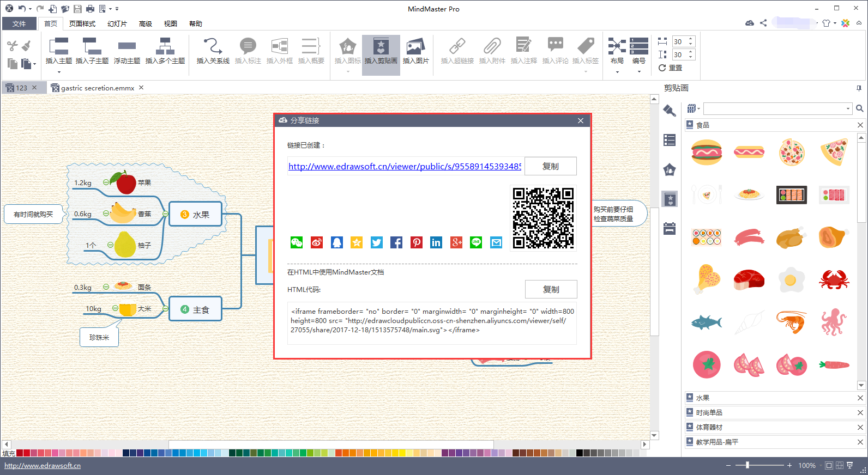Pick the first red swatch beside 填充
The width and height of the screenshot is (868, 475).
coord(20,453)
